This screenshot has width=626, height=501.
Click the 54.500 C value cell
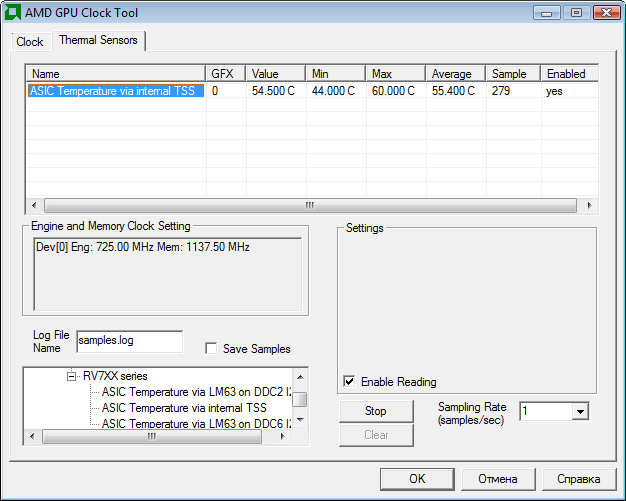(273, 91)
